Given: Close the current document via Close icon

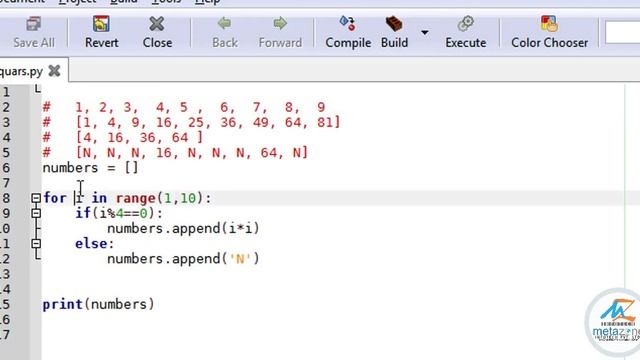Looking at the screenshot, I should click(157, 32).
